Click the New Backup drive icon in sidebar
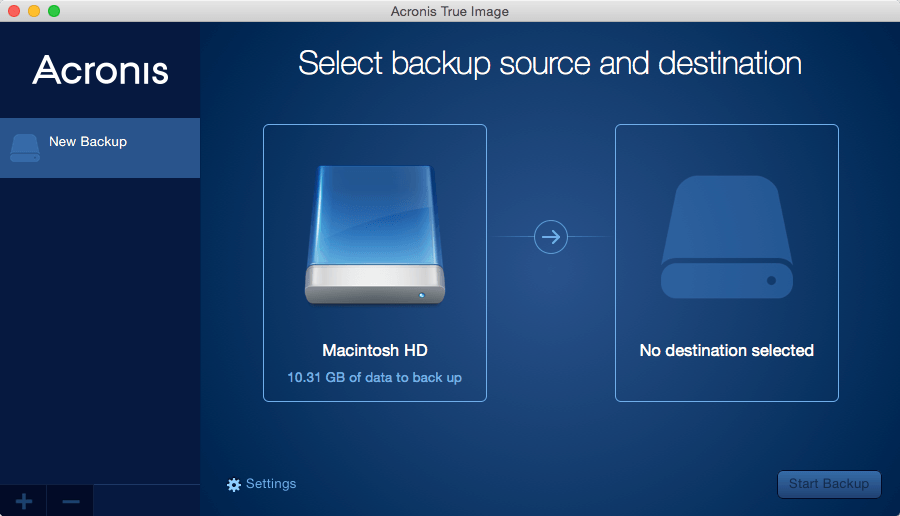 [25, 148]
